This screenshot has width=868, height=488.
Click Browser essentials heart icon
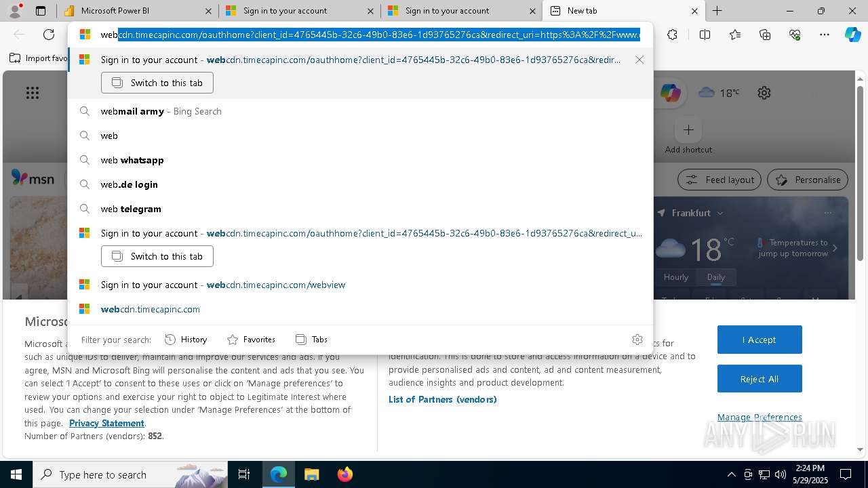pos(795,35)
